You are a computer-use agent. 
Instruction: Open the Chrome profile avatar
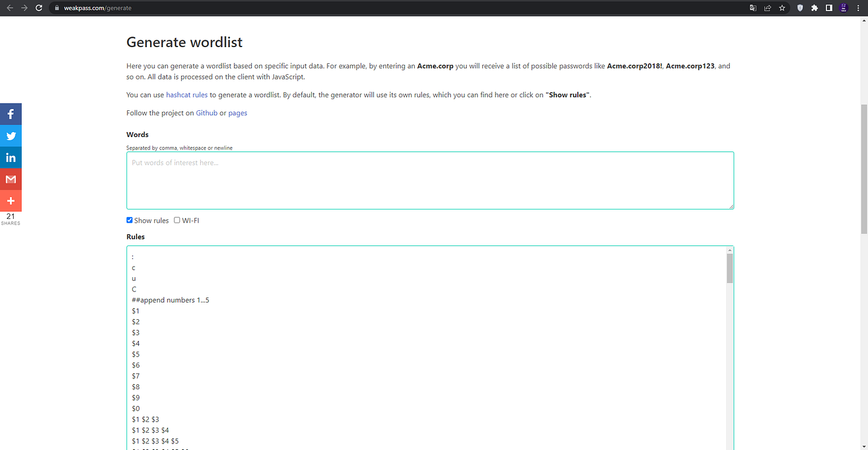pos(844,8)
